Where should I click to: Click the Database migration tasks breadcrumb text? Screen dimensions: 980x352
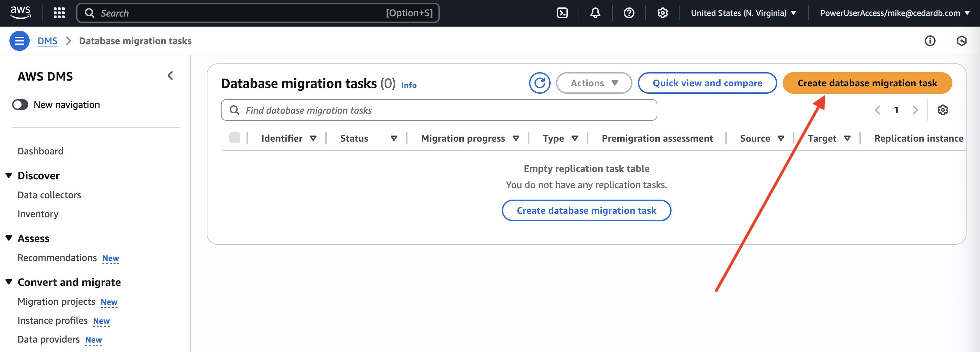pos(135,41)
